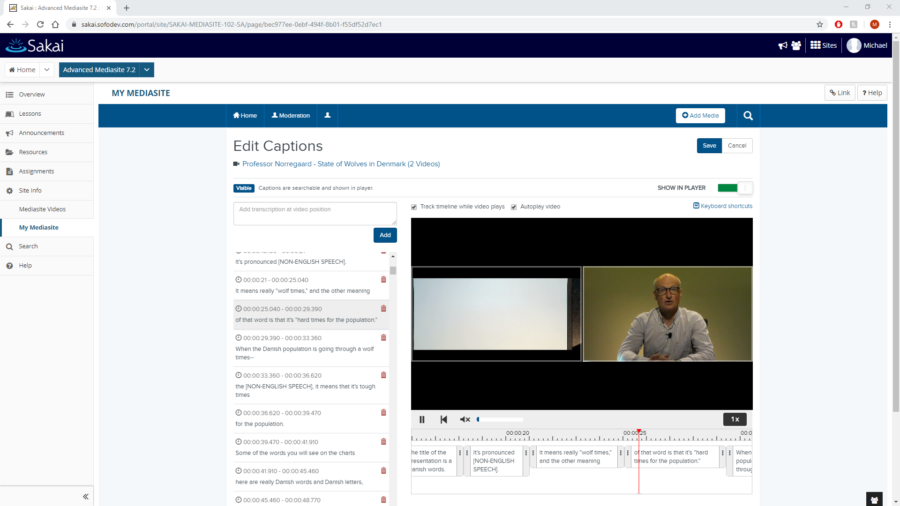
Task: Open Moderation menu item
Action: tap(291, 115)
